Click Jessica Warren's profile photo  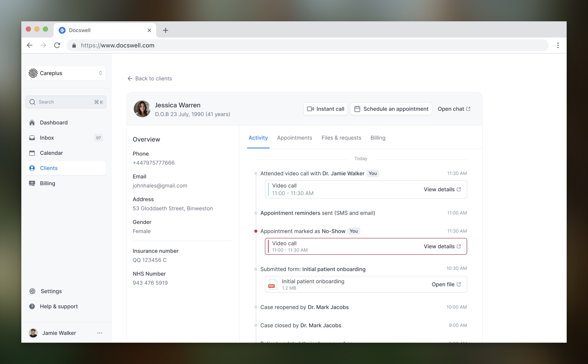142,109
